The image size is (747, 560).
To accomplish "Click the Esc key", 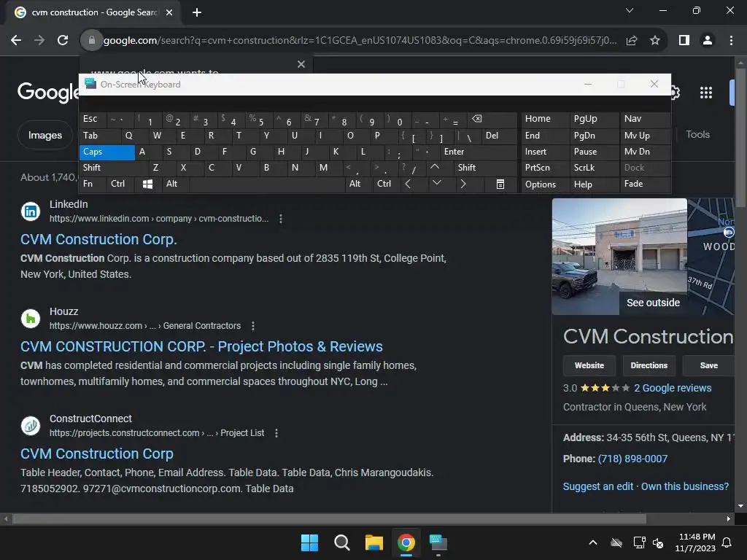I will (93, 119).
